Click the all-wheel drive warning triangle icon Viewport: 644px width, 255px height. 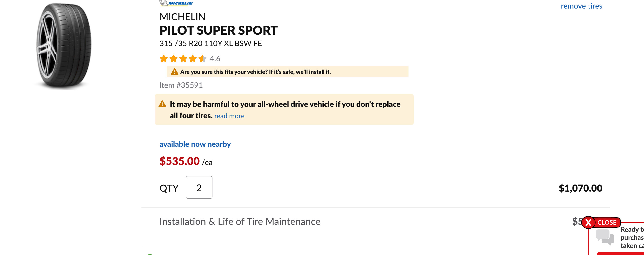click(162, 104)
